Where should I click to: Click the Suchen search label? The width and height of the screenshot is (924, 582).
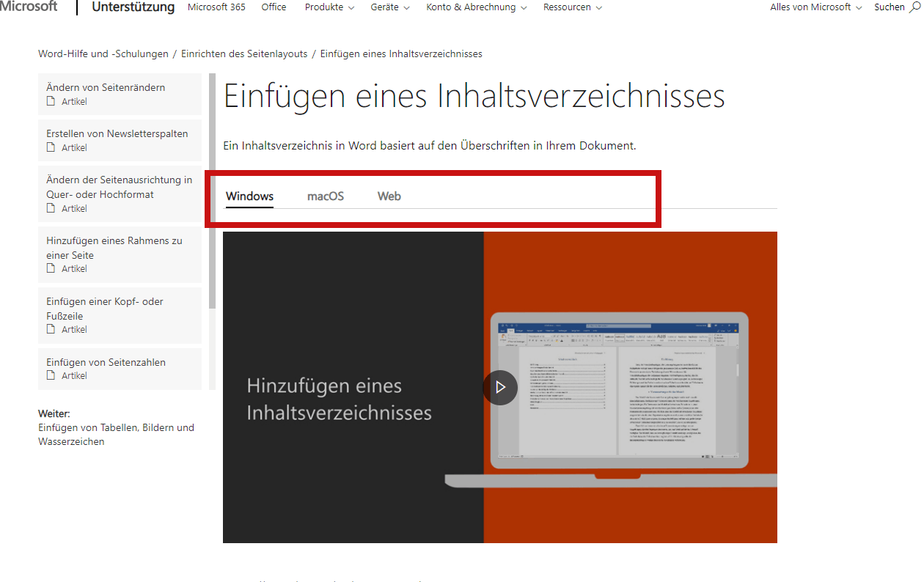click(x=890, y=7)
